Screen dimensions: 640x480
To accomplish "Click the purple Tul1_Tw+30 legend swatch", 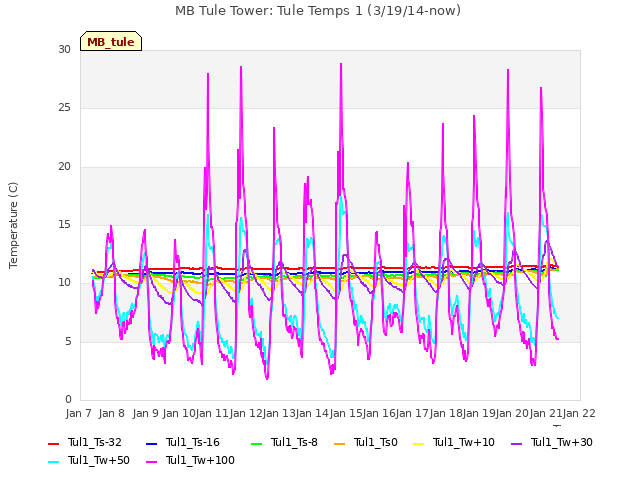I will [x=516, y=443].
